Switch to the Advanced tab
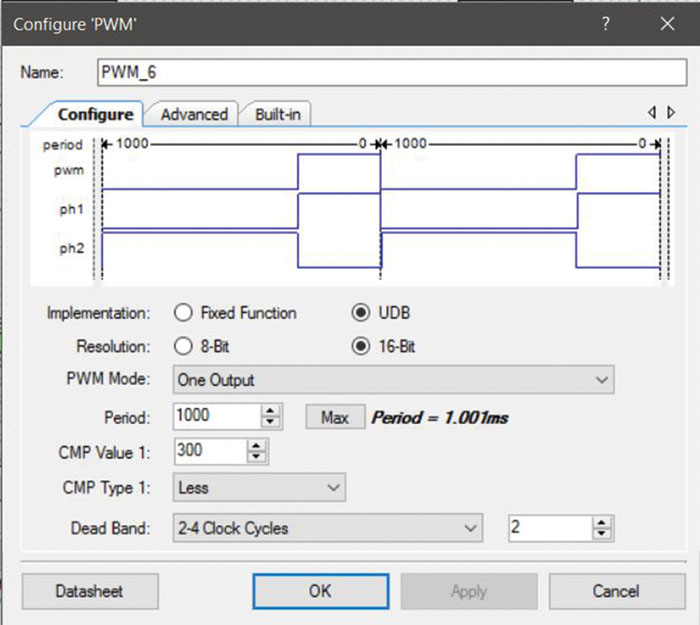The width and height of the screenshot is (700, 625). [194, 114]
